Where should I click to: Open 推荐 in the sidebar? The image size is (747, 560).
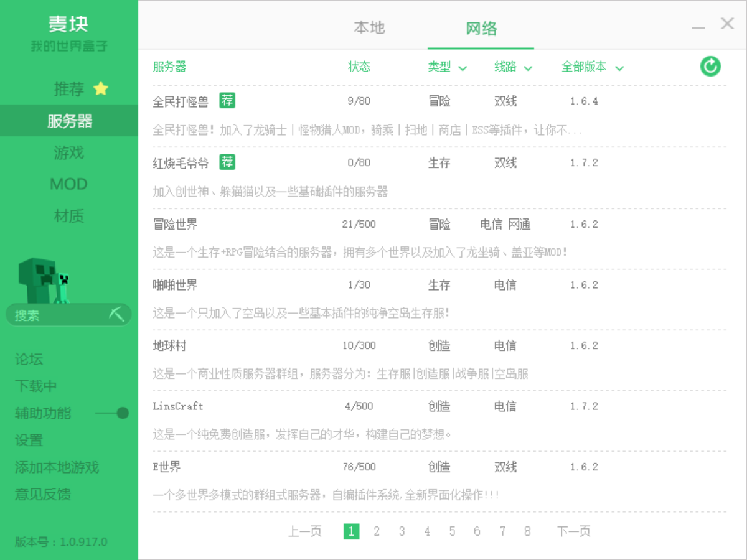(69, 89)
